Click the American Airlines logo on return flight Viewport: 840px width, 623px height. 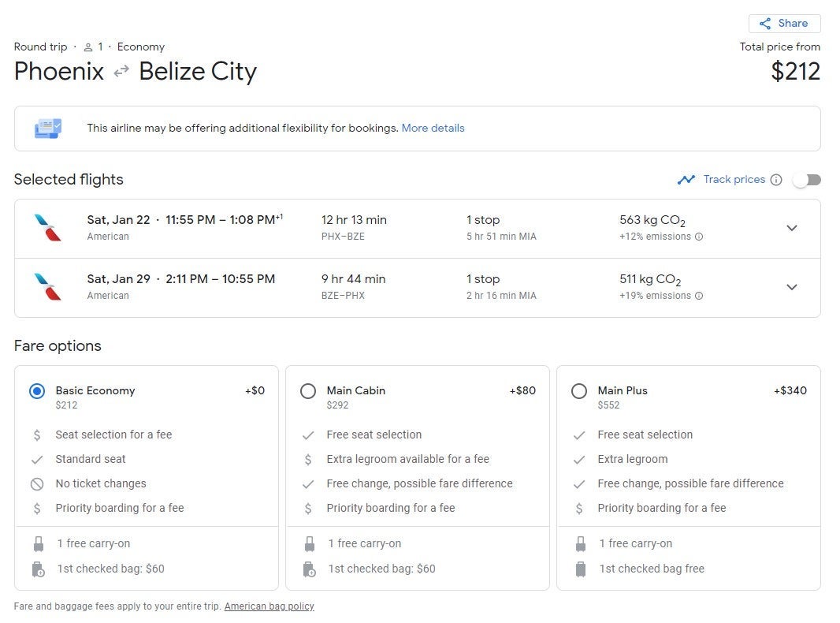pos(47,286)
